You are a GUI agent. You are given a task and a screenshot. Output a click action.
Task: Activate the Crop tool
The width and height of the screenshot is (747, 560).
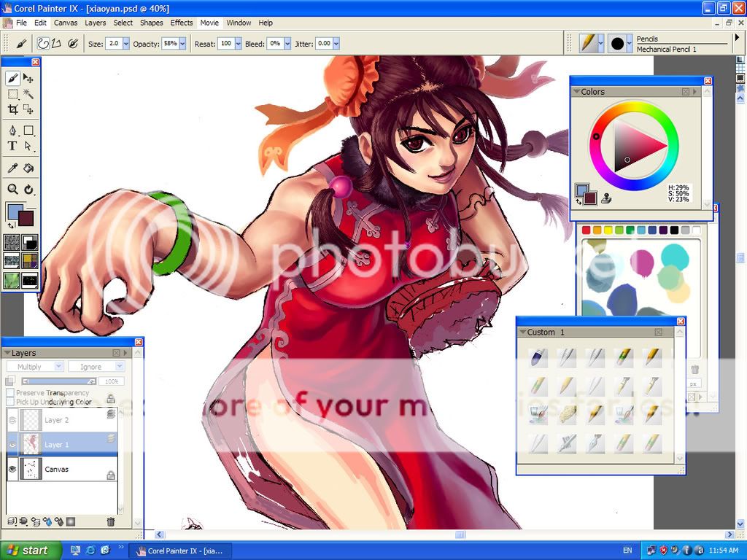[x=13, y=109]
